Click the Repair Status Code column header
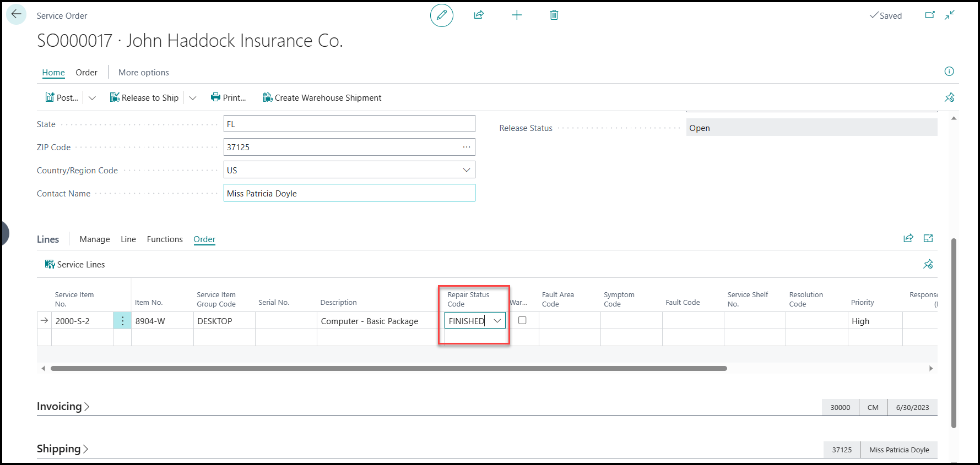The height and width of the screenshot is (465, 980). click(468, 299)
